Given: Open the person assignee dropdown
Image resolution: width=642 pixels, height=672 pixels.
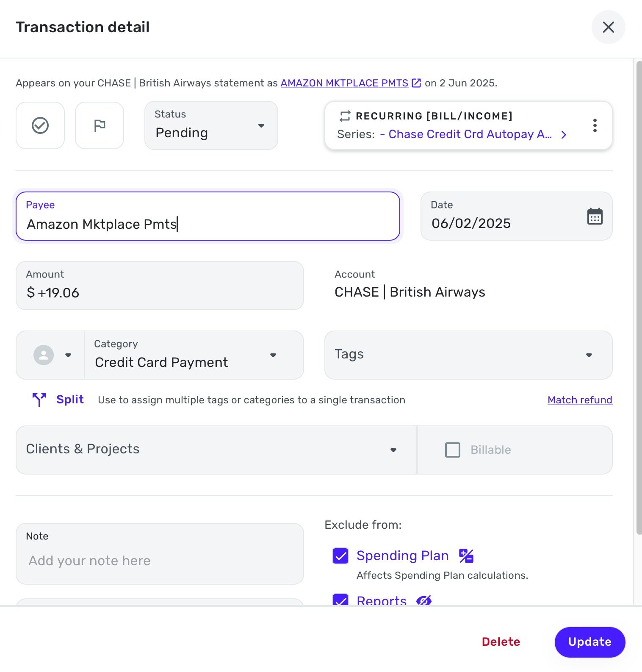Looking at the screenshot, I should (x=50, y=355).
